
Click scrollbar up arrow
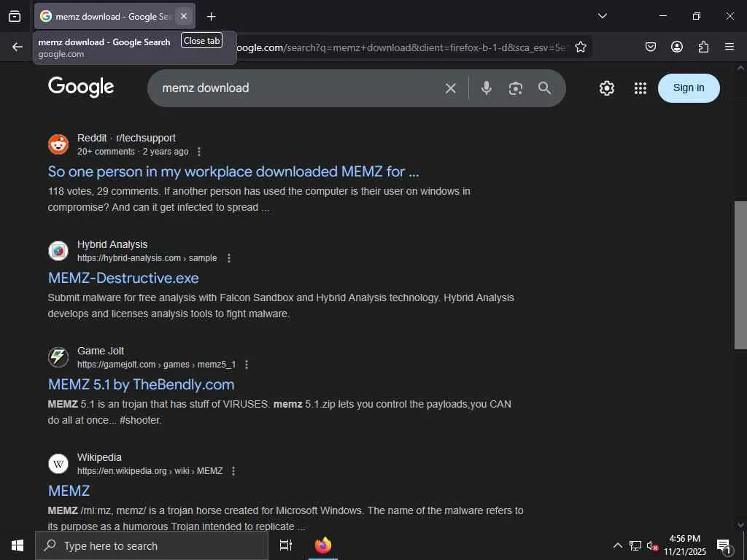tap(740, 68)
